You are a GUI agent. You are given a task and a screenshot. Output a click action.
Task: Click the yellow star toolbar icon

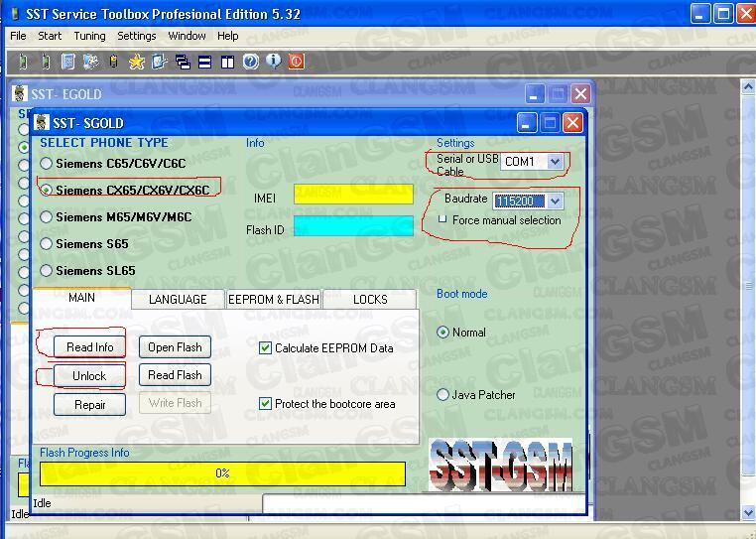tap(137, 62)
